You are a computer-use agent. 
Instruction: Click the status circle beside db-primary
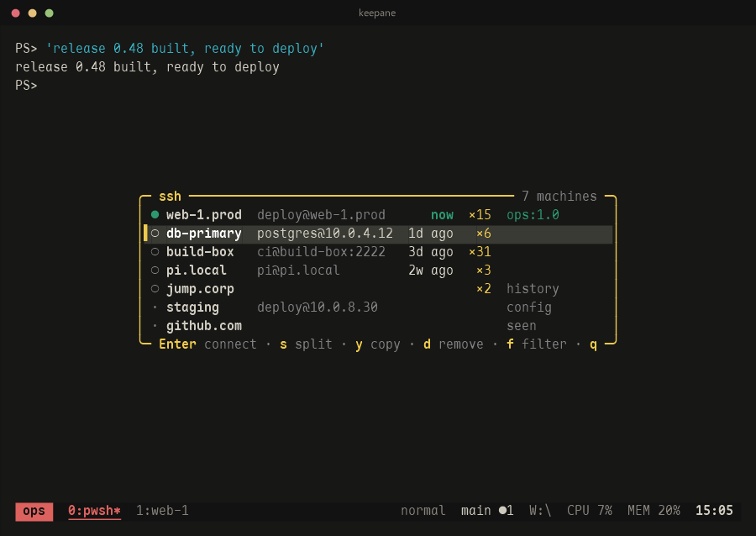(155, 234)
